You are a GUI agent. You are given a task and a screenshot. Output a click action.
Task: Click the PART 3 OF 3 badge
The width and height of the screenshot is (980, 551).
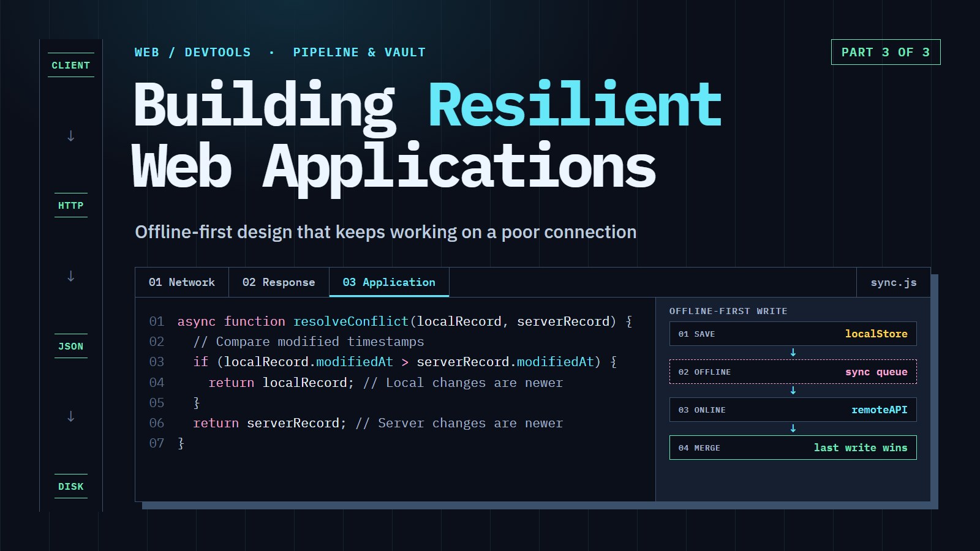pyautogui.click(x=886, y=52)
